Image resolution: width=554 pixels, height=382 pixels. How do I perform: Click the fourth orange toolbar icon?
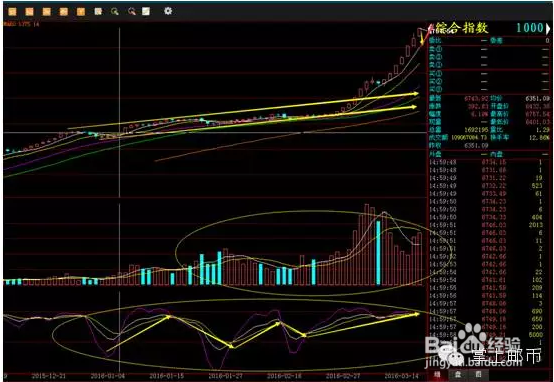64,12
